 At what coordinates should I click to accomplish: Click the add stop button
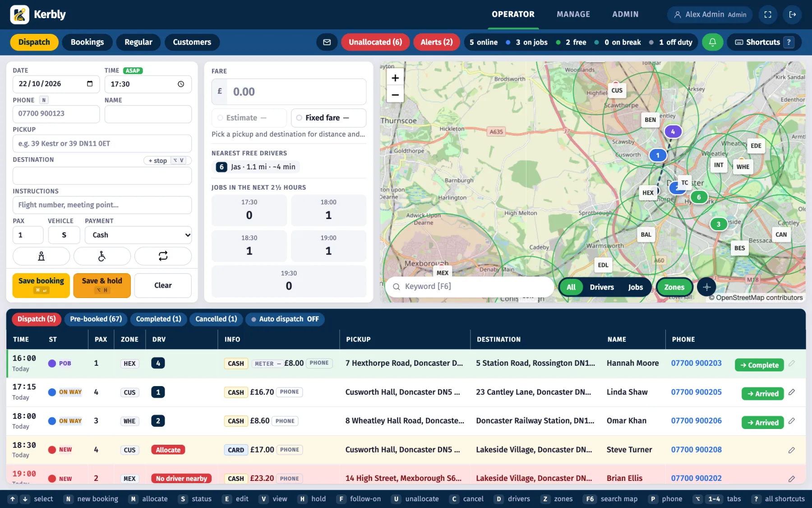tap(167, 160)
